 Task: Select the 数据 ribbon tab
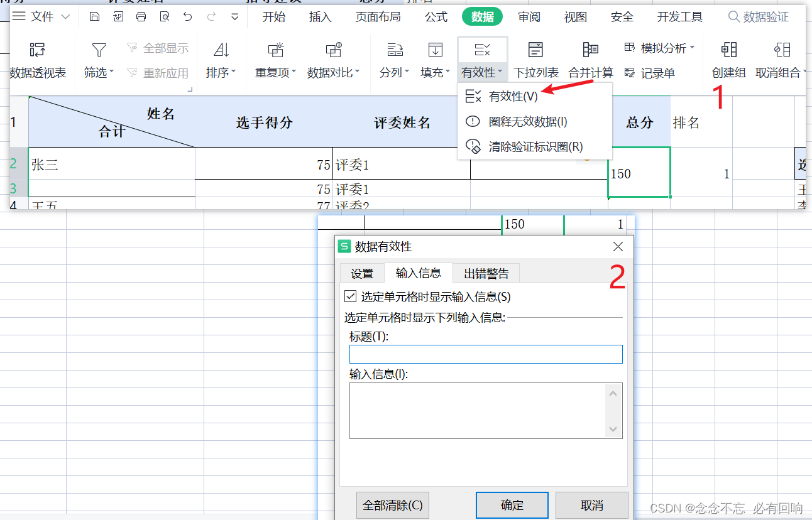tap(482, 17)
